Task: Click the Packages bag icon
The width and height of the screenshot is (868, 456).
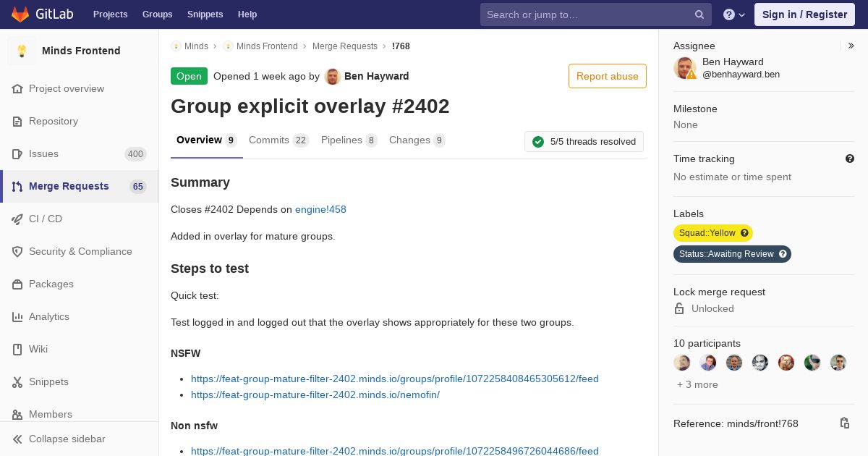Action: point(17,284)
